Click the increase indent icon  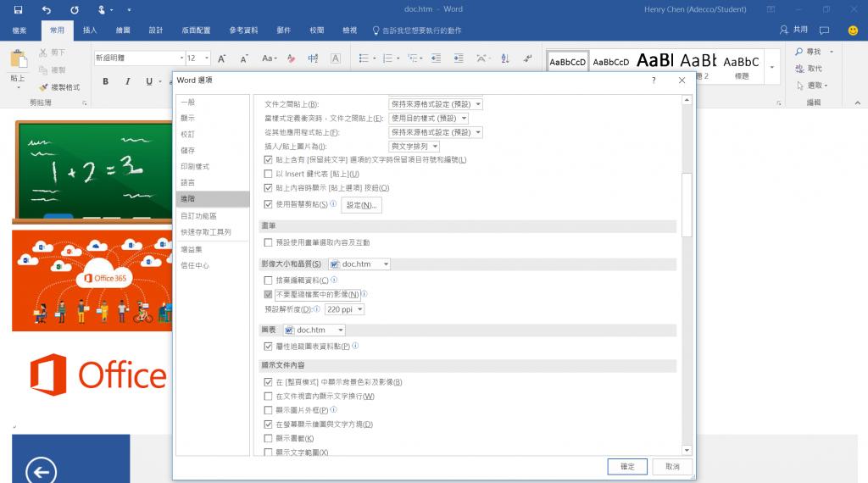pyautogui.click(x=459, y=58)
